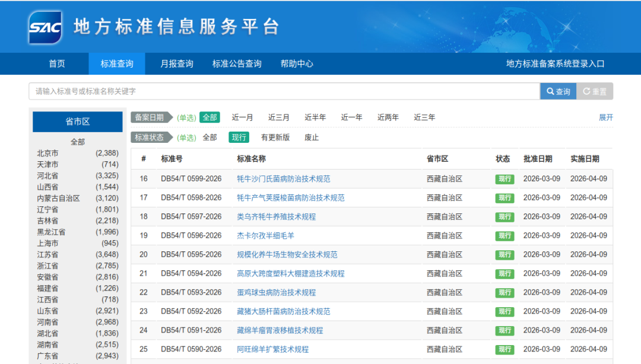The image size is (641, 364).
Task: Select 全部 option for 备案日期 filter
Action: tap(210, 117)
